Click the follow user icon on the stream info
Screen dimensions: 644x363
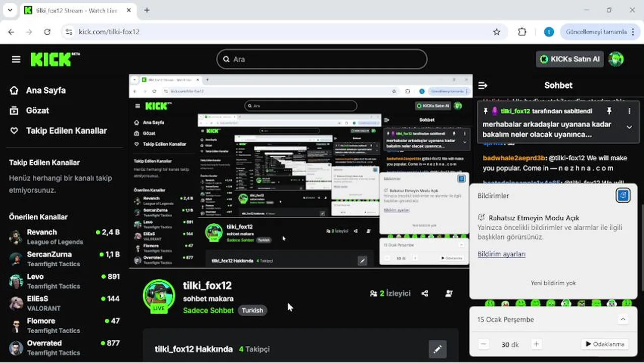(449, 293)
